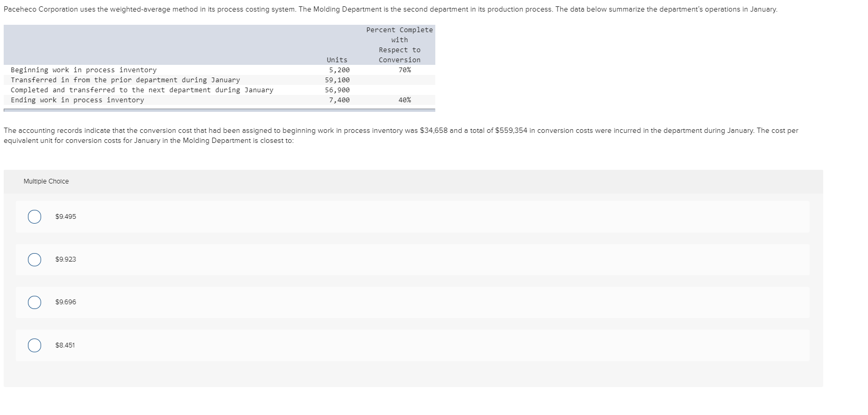Viewport: 868px width, 415px height.
Task: Pick the $8.451 radio button
Action: coord(34,345)
